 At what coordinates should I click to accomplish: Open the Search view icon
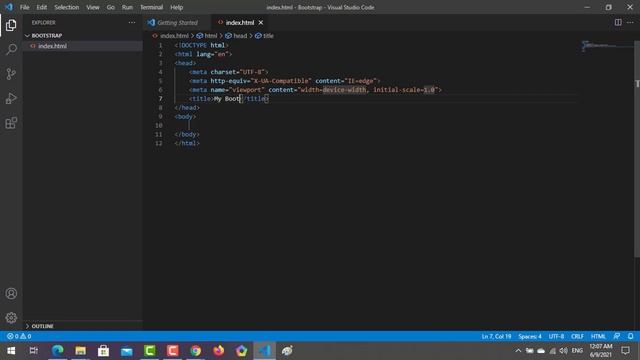pyautogui.click(x=11, y=49)
